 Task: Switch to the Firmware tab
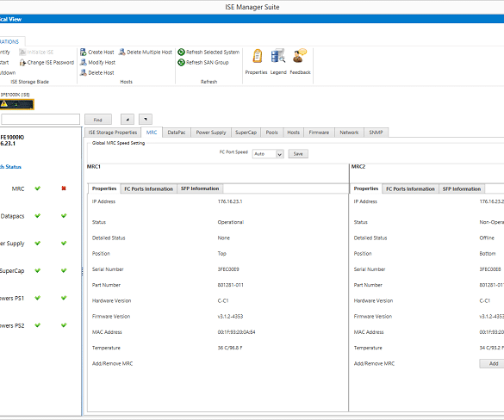point(319,133)
